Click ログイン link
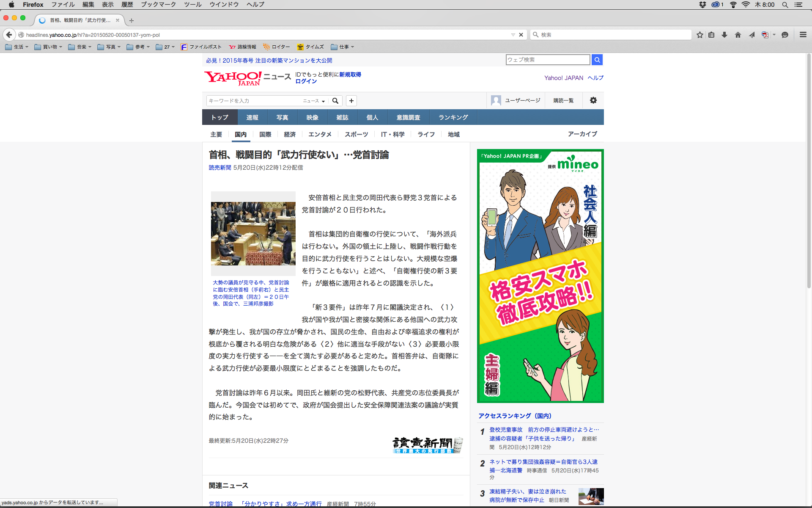Viewport: 812px width, 508px height. pos(306,81)
